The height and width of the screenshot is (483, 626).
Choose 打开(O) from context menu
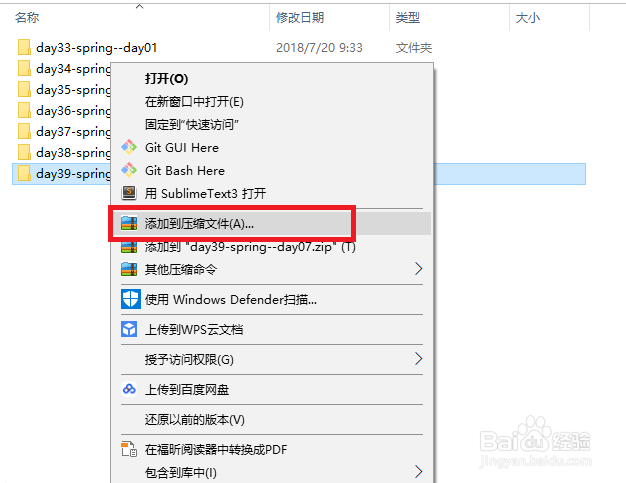[166, 79]
